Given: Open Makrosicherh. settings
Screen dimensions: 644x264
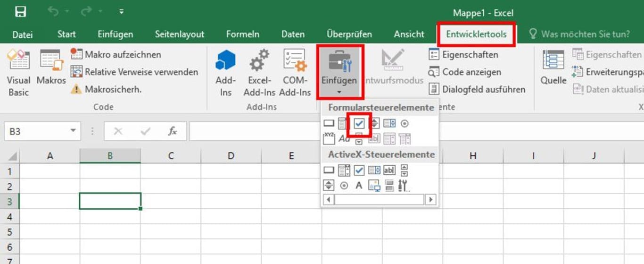Looking at the screenshot, I should [106, 89].
